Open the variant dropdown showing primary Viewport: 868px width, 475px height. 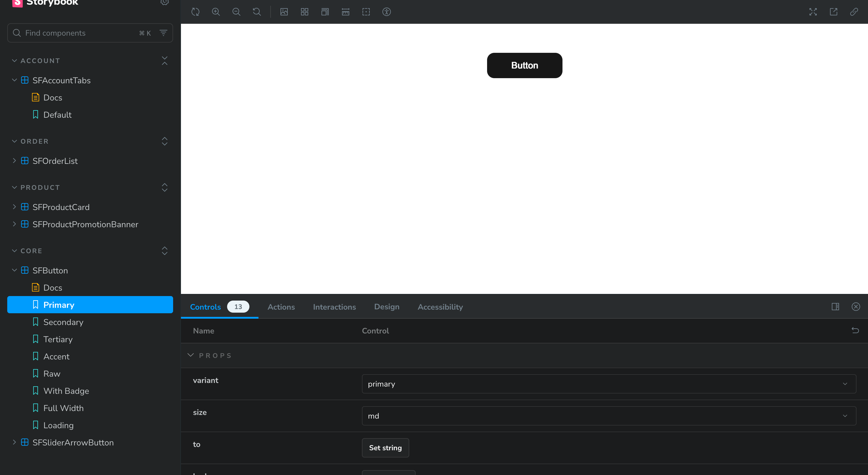609,384
